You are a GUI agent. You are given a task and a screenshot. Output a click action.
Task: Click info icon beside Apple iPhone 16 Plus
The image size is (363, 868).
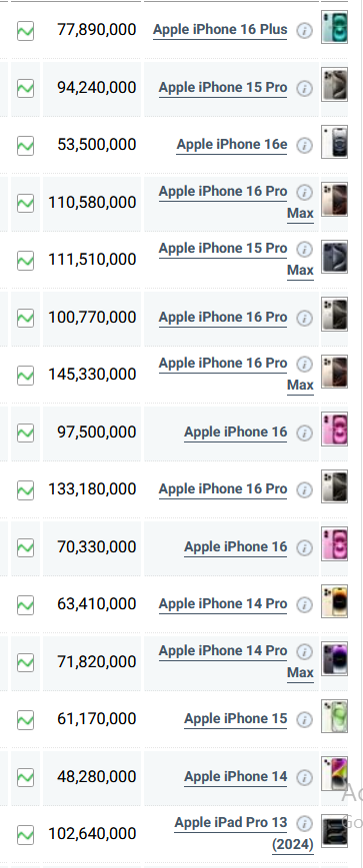tap(304, 31)
